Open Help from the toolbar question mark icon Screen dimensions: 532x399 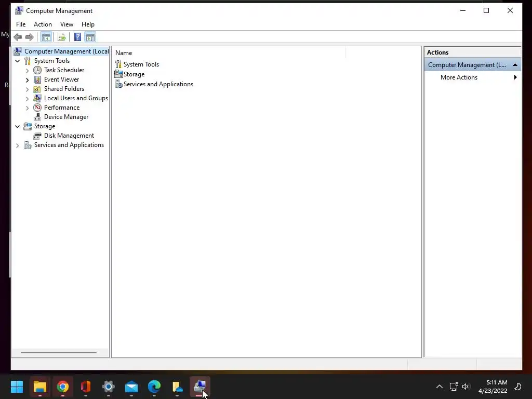pyautogui.click(x=78, y=37)
